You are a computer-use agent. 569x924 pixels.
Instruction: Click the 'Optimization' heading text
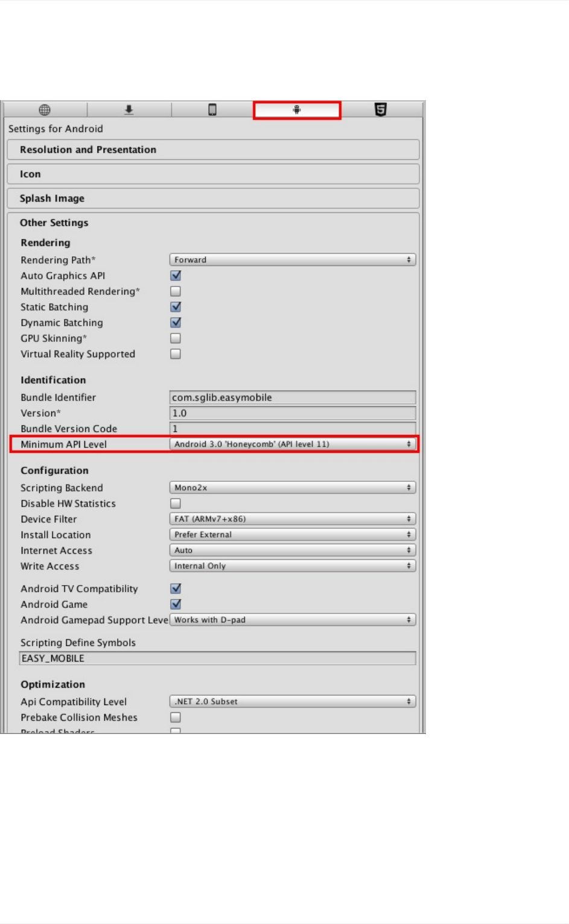tap(52, 685)
